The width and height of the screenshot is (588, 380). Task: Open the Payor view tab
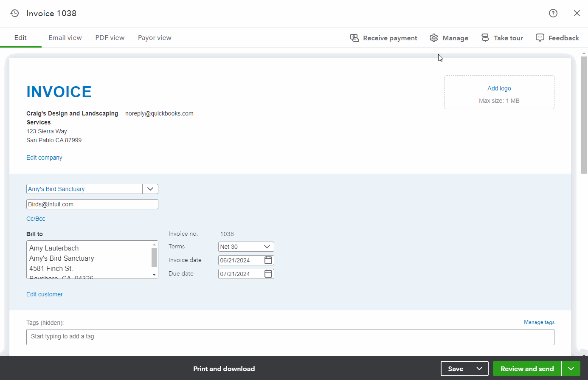coord(155,38)
